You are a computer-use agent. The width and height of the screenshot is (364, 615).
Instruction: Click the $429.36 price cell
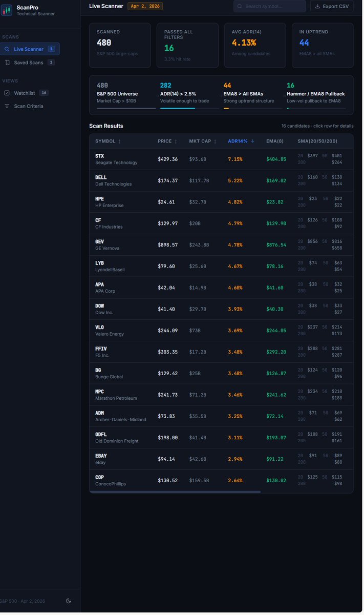168,159
